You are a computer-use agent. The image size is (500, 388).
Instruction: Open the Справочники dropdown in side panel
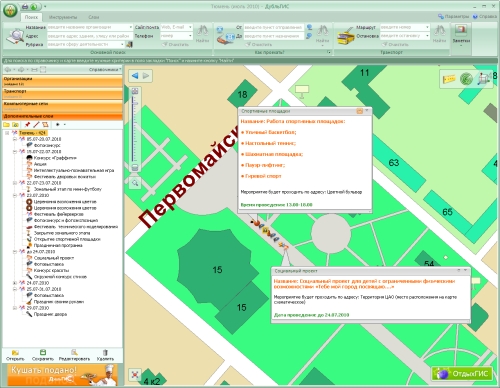click(105, 70)
